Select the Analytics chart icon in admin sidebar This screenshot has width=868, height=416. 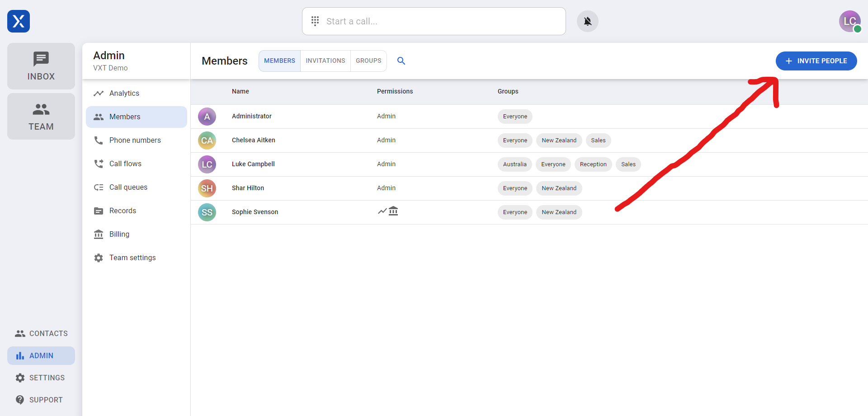coord(99,93)
